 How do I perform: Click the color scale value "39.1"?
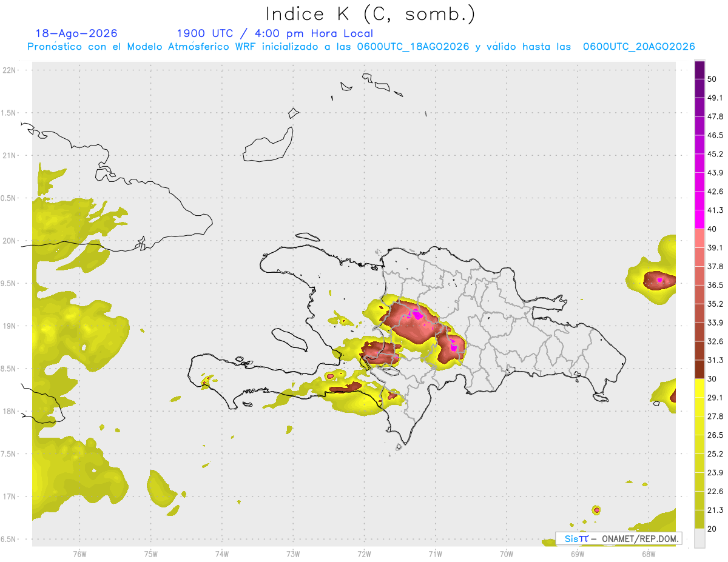click(715, 247)
